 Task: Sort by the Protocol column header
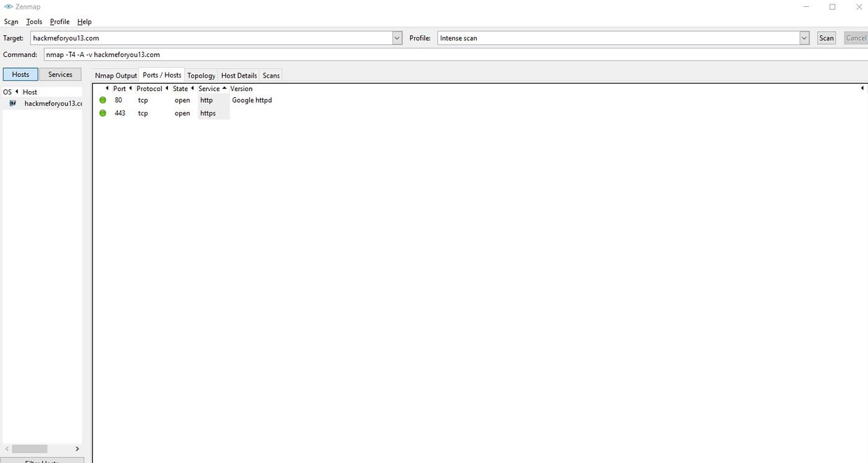tap(149, 89)
